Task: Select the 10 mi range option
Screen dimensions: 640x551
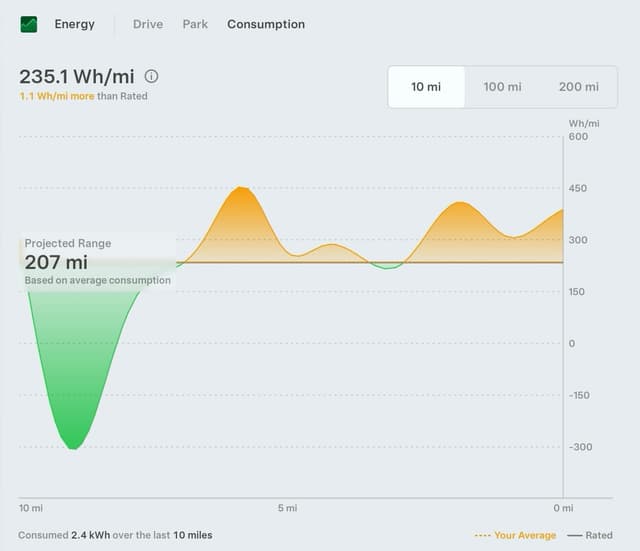Action: point(426,87)
